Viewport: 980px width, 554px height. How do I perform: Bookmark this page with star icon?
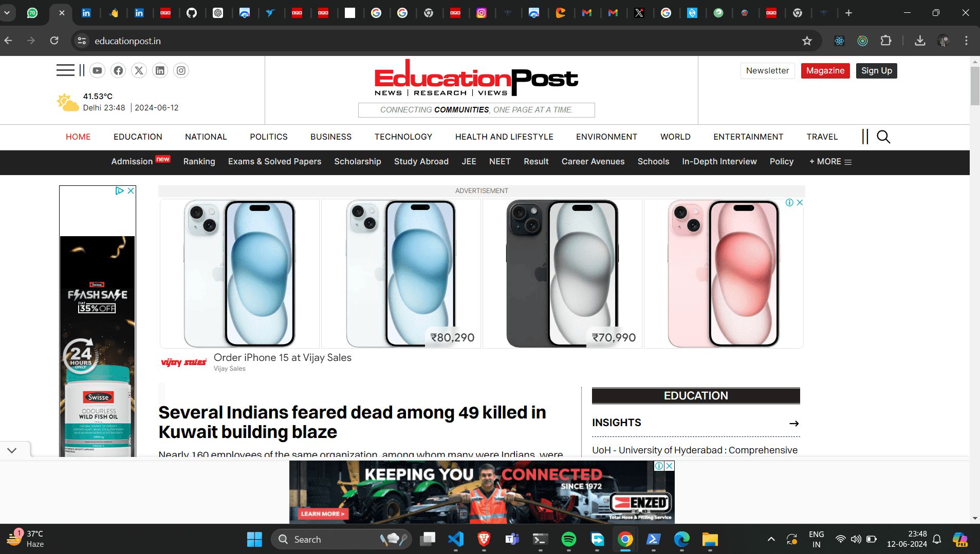coord(807,41)
